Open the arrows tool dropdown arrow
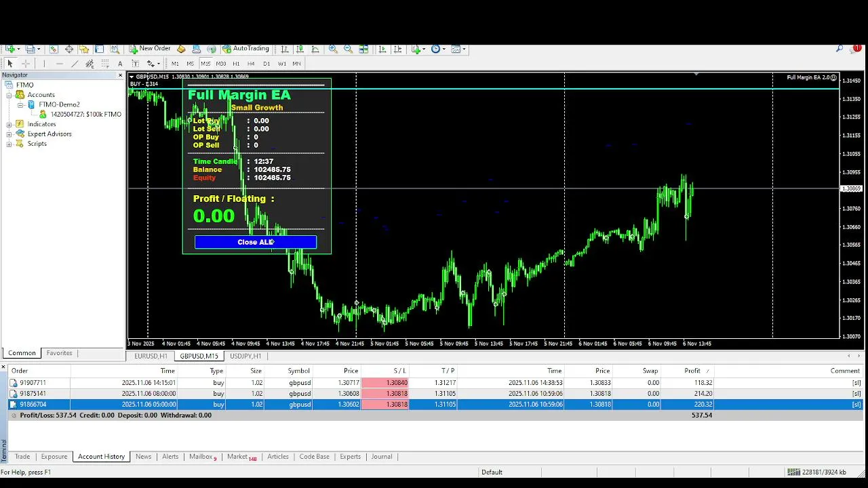868x488 pixels. pos(159,64)
